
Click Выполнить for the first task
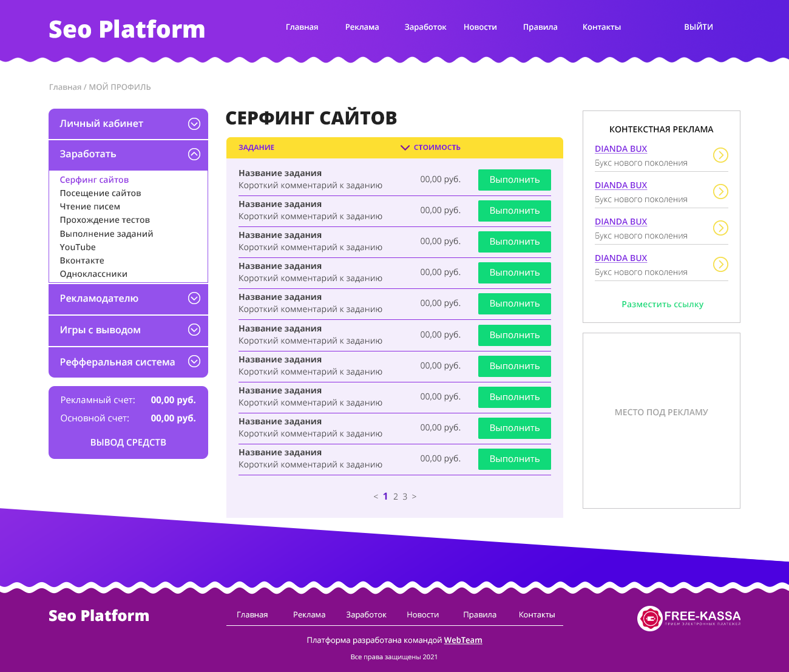pos(515,180)
